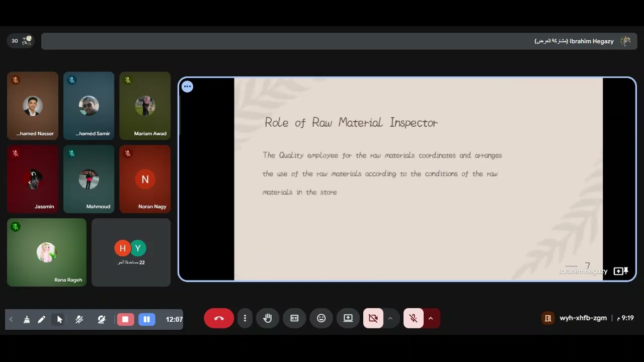
Task: Select Mahmoud participant tile
Action: pos(89,179)
